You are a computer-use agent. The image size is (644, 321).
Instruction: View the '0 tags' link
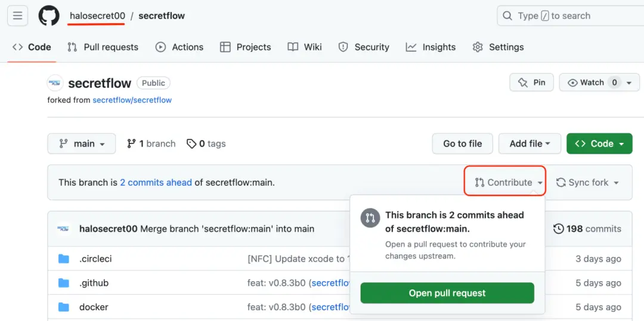206,144
